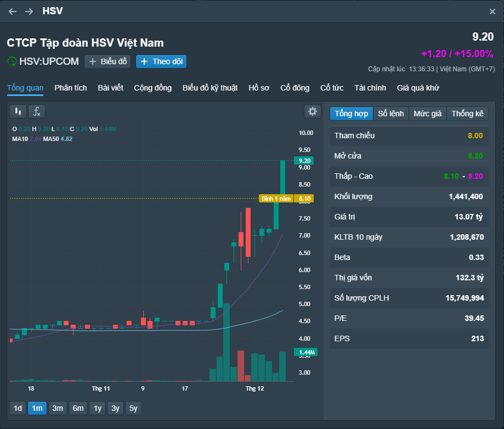This screenshot has height=429, width=504.
Task: Close the HSV panel with X
Action: 492,12
